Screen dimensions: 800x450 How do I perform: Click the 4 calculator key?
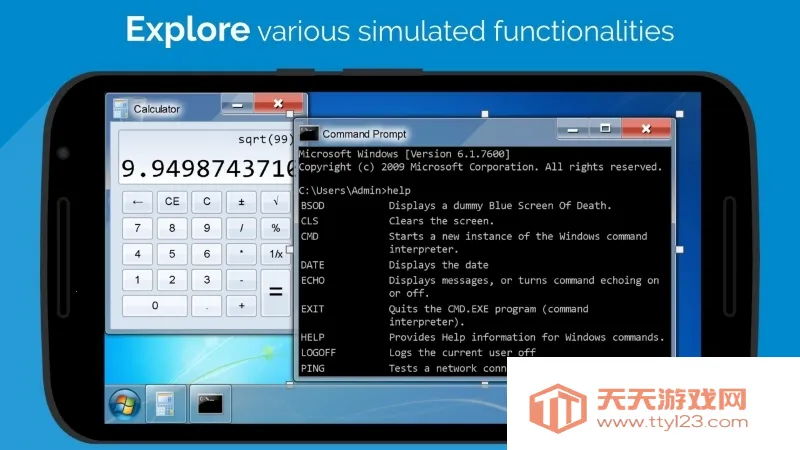click(x=137, y=254)
